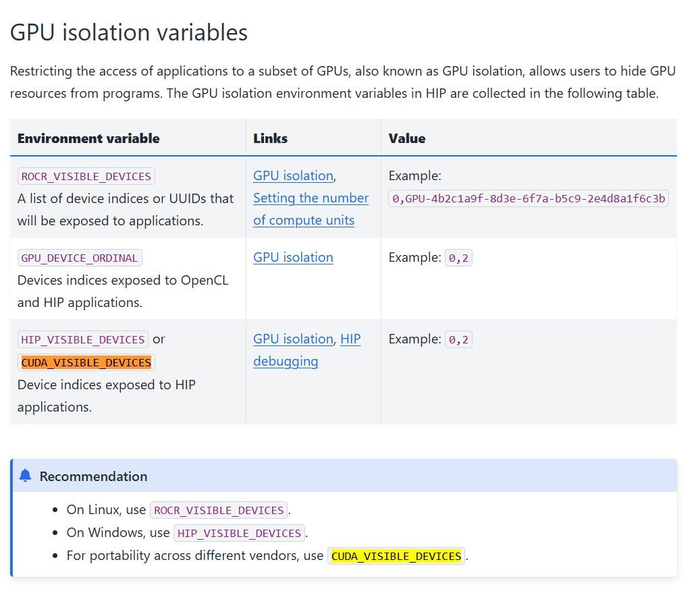Viewport: 700px width, 591px height.
Task: Follow GPU isolation link in GPU_DEVICE_ORDINAL row
Action: click(x=294, y=257)
